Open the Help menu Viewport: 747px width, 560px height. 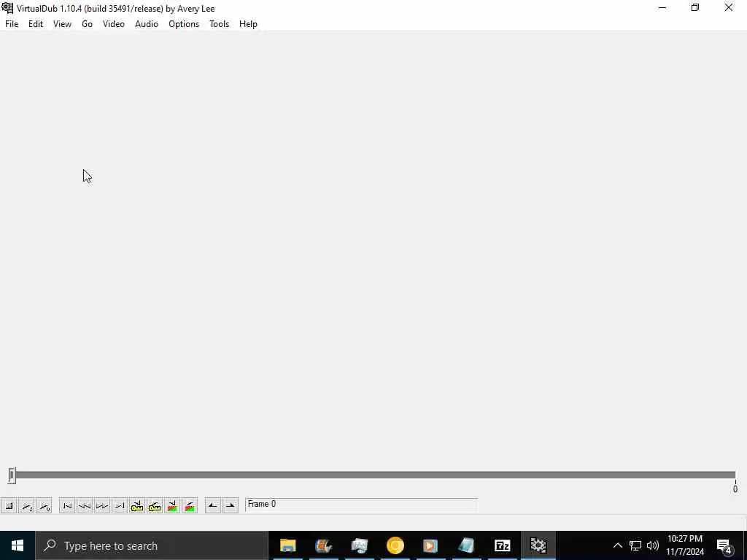[248, 24]
